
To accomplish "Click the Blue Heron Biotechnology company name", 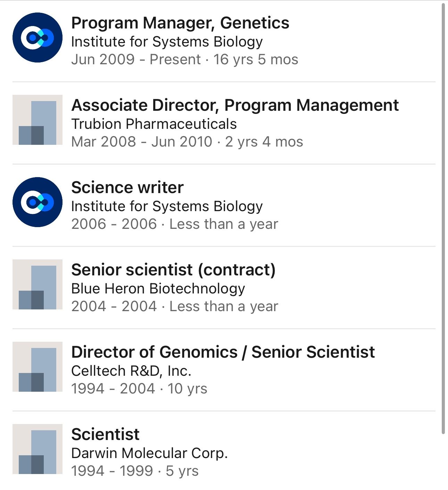I will [158, 289].
